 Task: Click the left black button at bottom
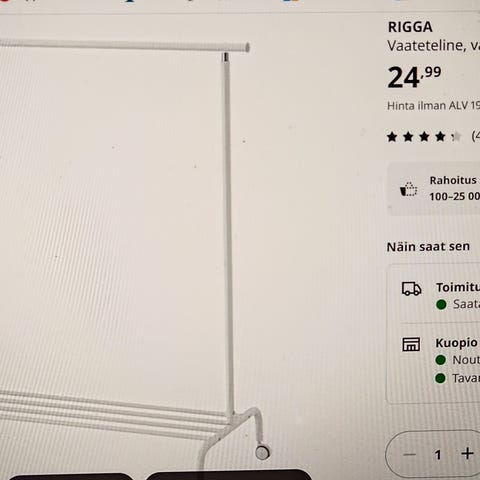click(71, 476)
